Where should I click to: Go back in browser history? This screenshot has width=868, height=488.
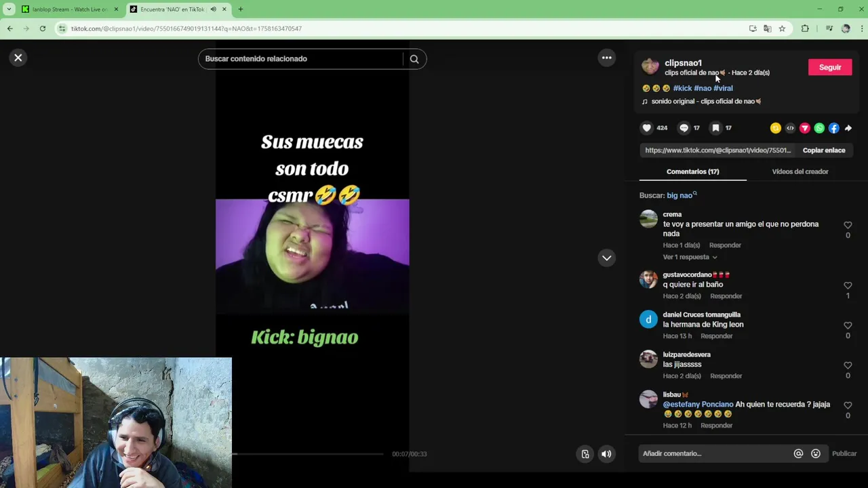[10, 28]
